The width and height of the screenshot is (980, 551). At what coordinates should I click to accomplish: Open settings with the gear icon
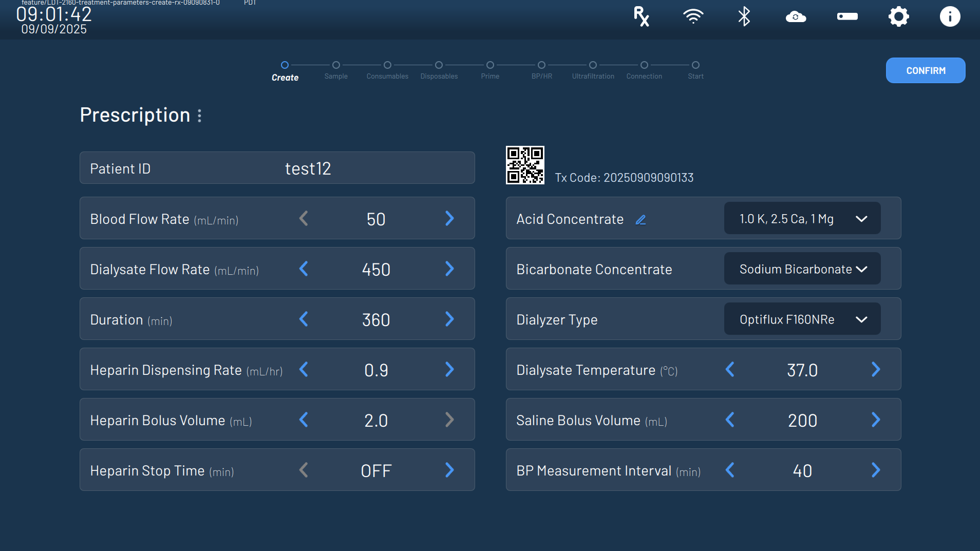click(x=898, y=16)
